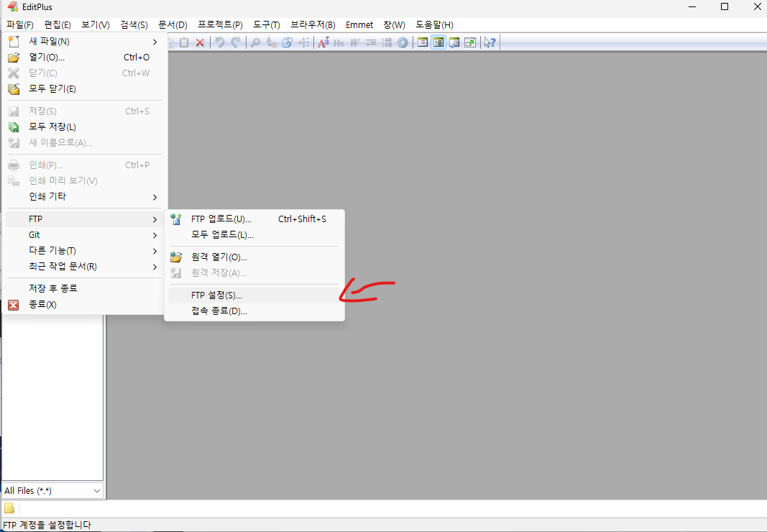Select FTP 설정(S)... in the FTP submenu
Screen dimensions: 767x532
[254, 295]
